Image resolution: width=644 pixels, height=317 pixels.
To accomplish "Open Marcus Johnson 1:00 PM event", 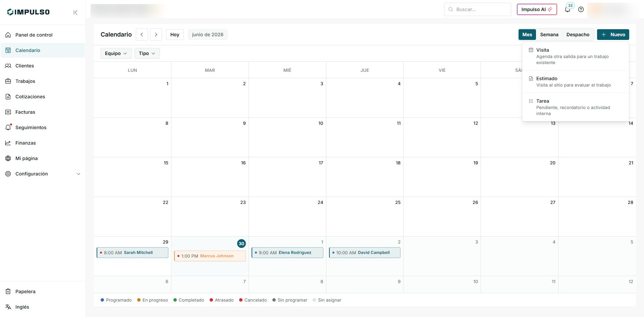I will [210, 256].
